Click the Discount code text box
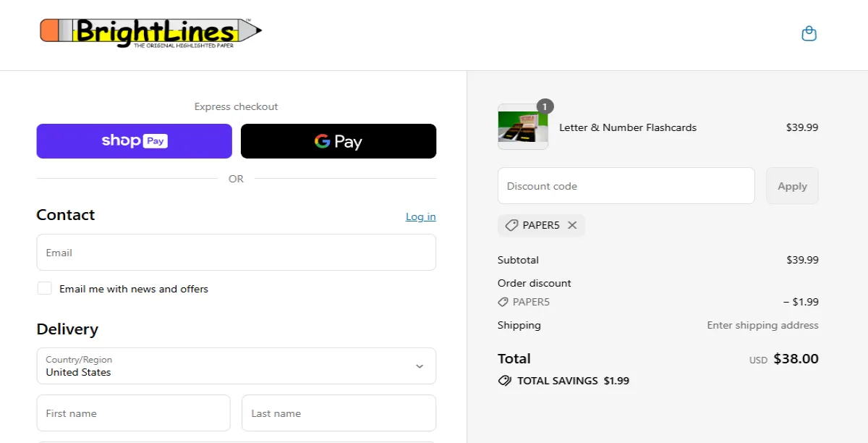868x443 pixels. [x=626, y=186]
